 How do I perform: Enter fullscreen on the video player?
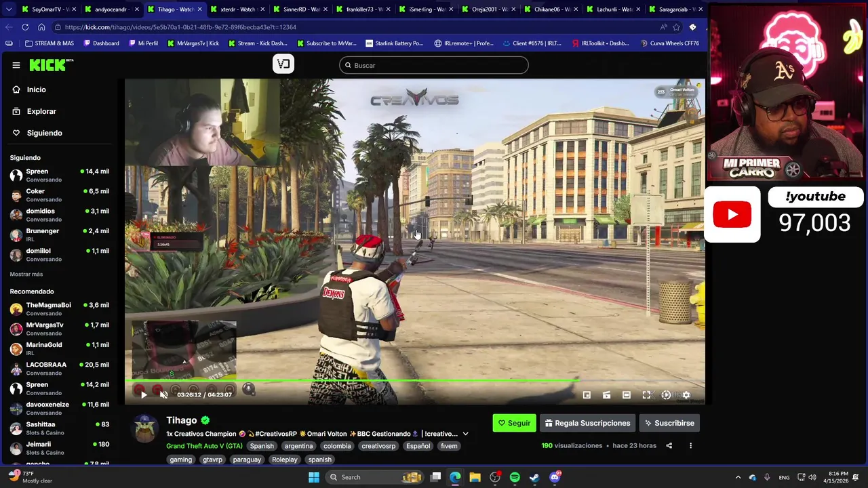coord(646,394)
